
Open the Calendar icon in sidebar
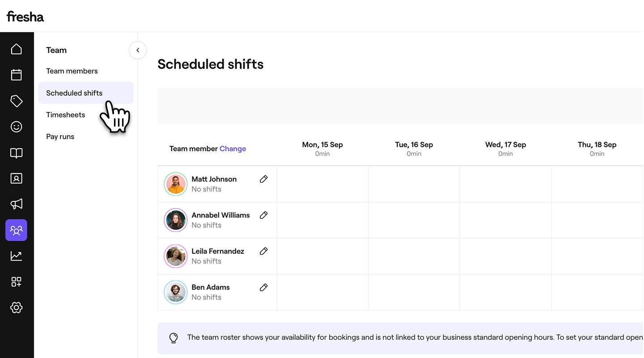click(x=17, y=75)
